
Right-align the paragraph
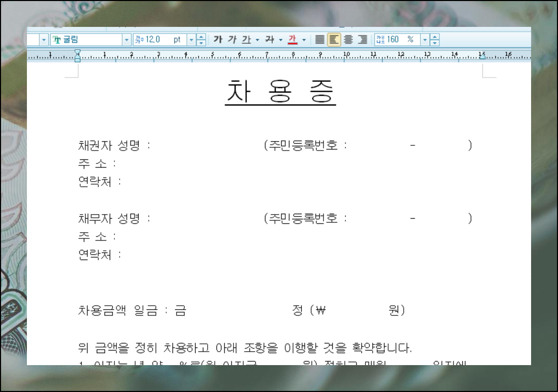[x=363, y=39]
